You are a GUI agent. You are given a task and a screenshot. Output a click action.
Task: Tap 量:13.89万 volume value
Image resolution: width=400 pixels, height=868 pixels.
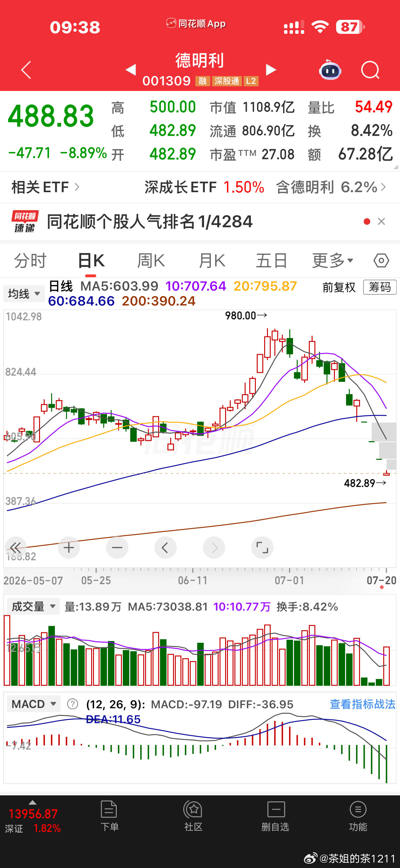point(93,607)
